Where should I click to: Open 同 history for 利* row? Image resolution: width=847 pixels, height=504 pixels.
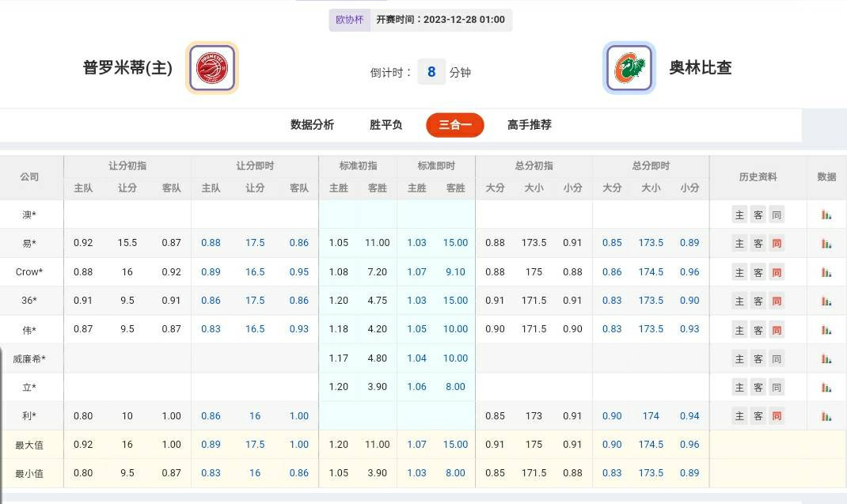(x=777, y=416)
